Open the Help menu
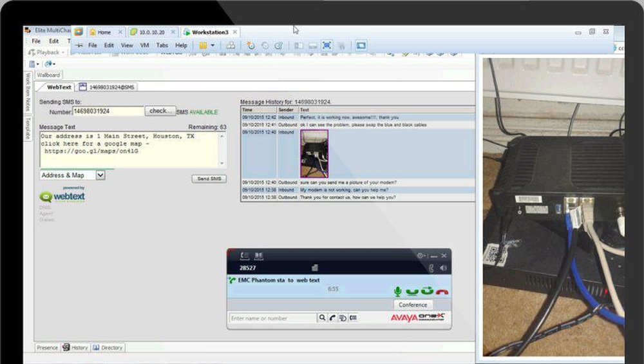The width and height of the screenshot is (644, 364). pyautogui.click(x=181, y=45)
